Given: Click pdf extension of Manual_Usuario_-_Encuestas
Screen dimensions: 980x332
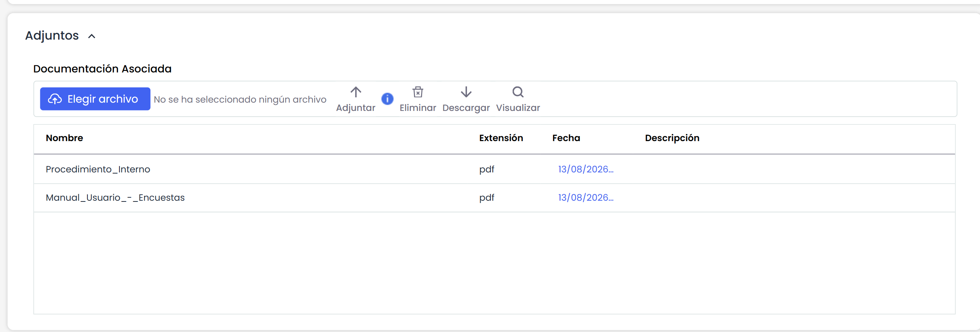Looking at the screenshot, I should (487, 198).
